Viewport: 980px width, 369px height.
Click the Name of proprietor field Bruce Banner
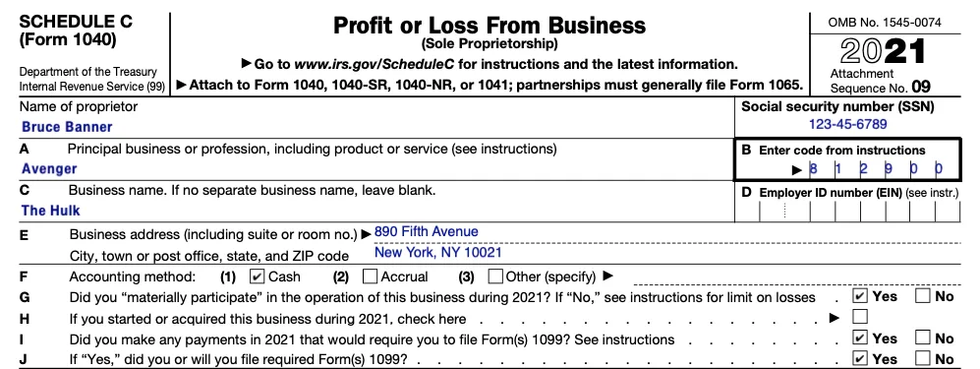pyautogui.click(x=376, y=127)
